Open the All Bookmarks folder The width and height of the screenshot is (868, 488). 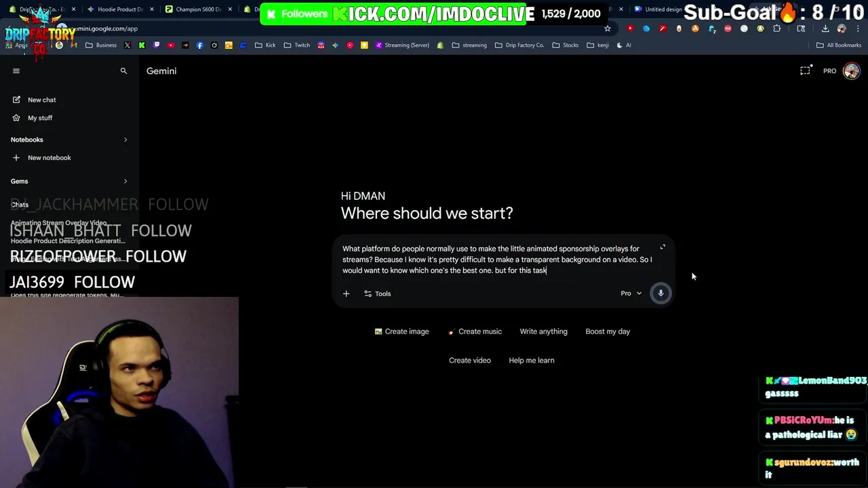[x=839, y=45]
